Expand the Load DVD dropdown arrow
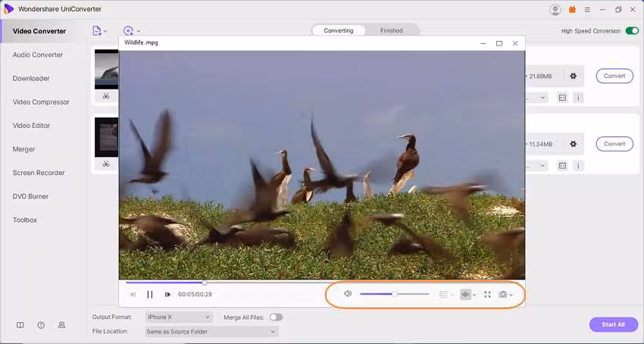Image resolution: width=644 pixels, height=344 pixels. point(139,31)
